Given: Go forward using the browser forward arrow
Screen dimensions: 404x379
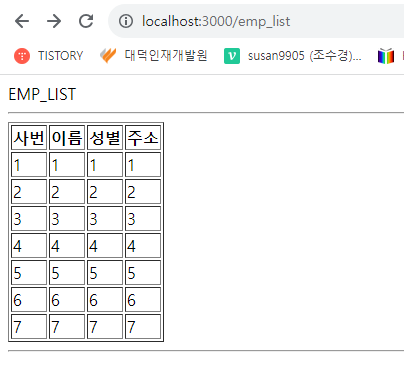Looking at the screenshot, I should (x=54, y=21).
